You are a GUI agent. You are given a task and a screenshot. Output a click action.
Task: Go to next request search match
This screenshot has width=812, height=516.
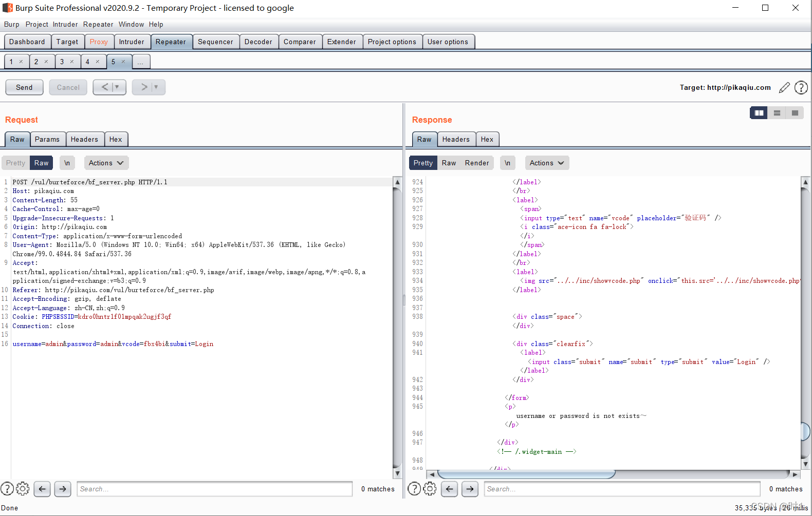coord(63,489)
